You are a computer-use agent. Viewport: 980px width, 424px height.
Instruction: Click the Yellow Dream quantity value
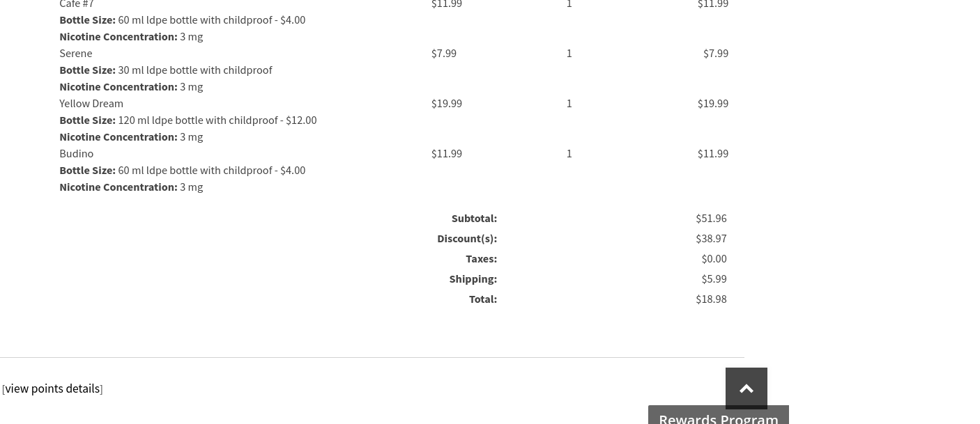(569, 103)
